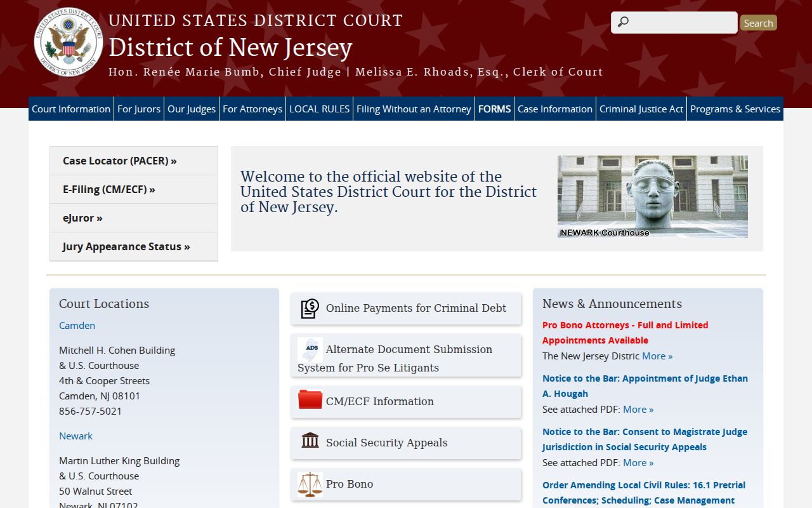The image size is (812, 508).
Task: Open Online Payments for Criminal Debt
Action: [x=406, y=309]
